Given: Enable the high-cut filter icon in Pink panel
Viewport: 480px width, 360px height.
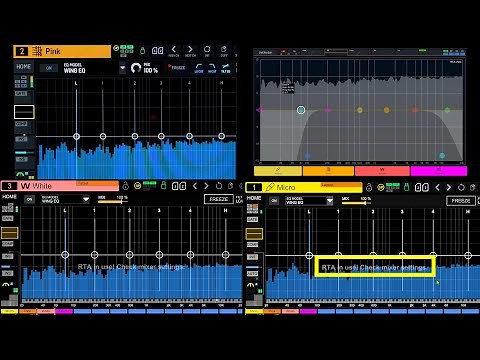Looking at the screenshot, I should tap(212, 68).
